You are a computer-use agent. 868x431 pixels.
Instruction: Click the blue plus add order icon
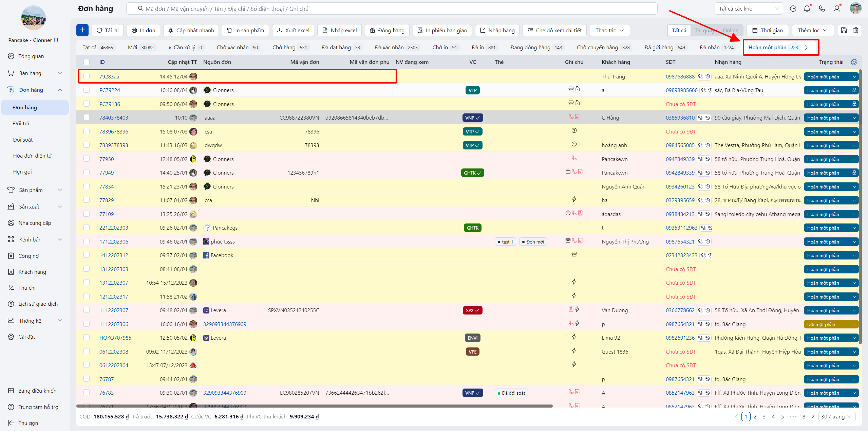[x=82, y=30]
